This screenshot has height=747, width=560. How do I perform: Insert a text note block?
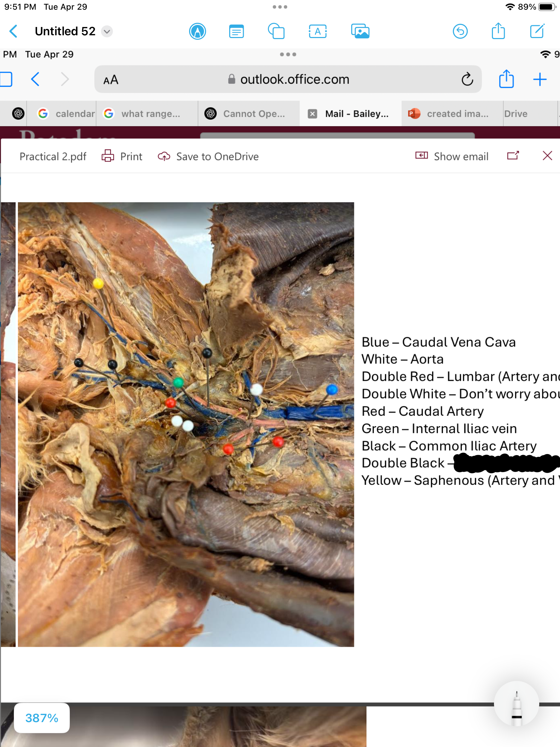236,31
